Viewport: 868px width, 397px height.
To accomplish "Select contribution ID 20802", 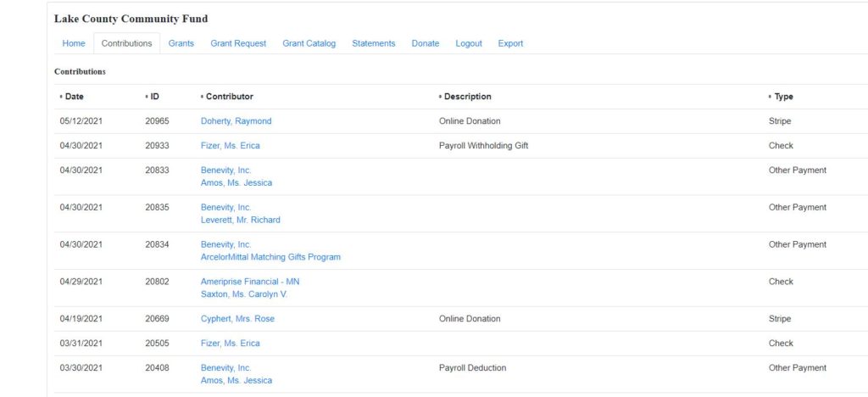I will [157, 282].
